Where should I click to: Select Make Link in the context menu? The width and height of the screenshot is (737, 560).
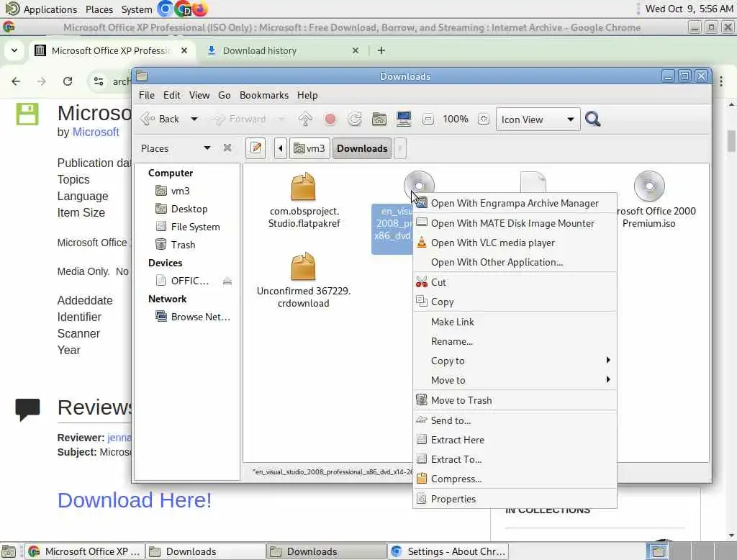[515, 322]
